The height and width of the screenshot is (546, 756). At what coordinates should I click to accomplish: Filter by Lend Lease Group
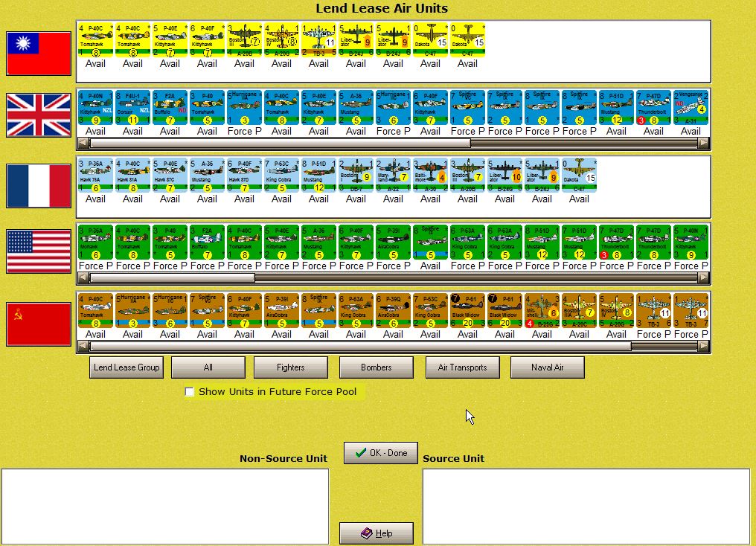click(x=126, y=367)
